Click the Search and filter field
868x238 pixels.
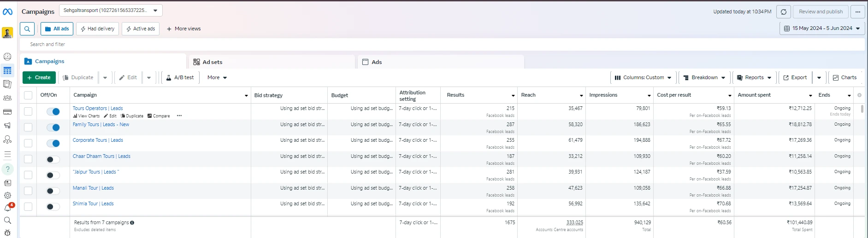tap(442, 44)
